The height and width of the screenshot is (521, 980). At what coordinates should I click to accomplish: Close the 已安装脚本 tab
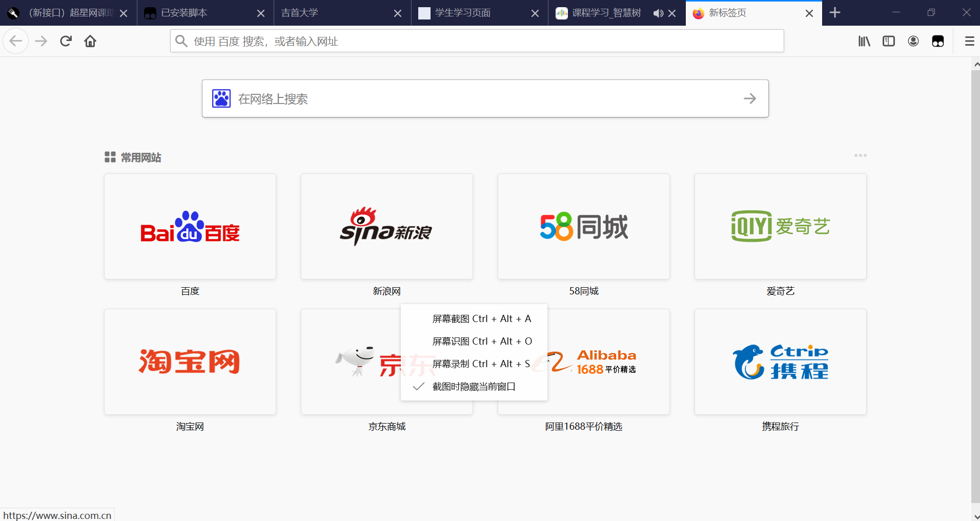coord(261,13)
